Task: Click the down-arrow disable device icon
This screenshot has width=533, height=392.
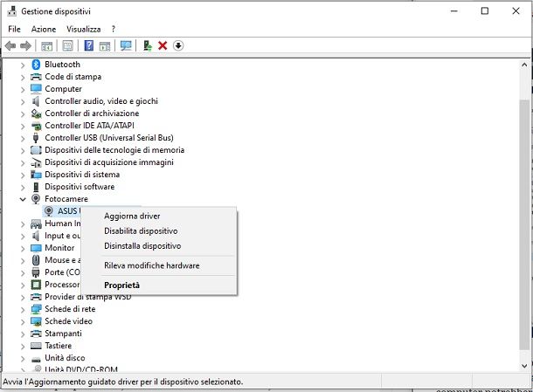Action: coord(177,45)
